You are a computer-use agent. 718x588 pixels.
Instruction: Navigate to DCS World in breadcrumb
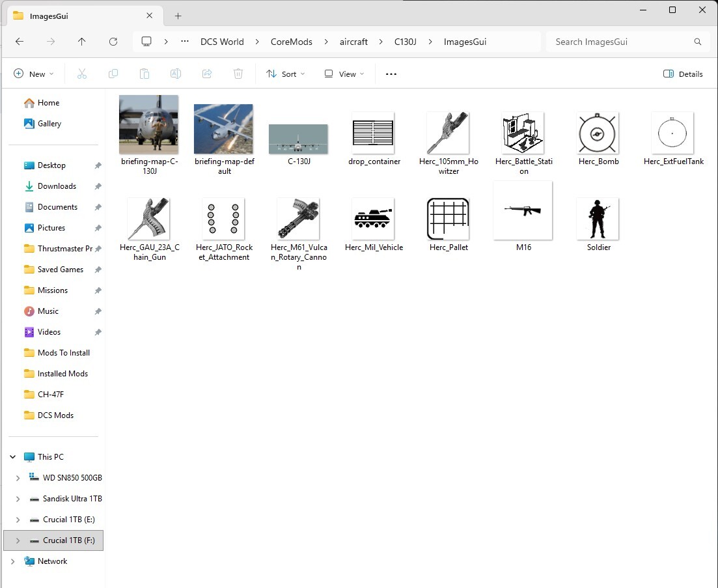coord(222,42)
